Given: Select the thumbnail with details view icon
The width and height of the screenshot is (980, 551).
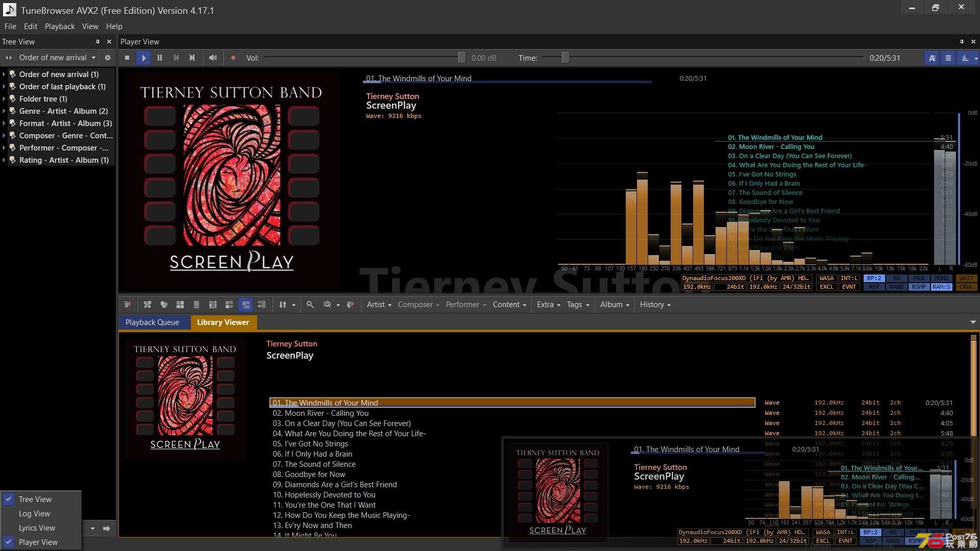Looking at the screenshot, I should pos(229,305).
